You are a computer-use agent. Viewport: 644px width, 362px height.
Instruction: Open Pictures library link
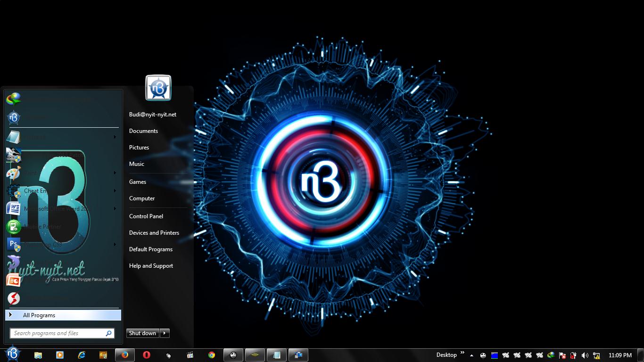coord(139,148)
